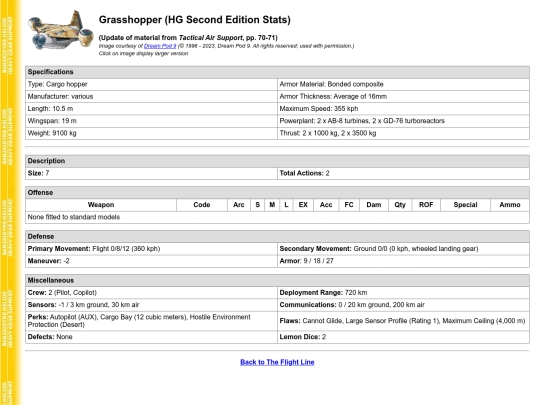Click the Powerplant turbines cell
Viewport: 540px width, 405px height.
[x=403, y=121]
